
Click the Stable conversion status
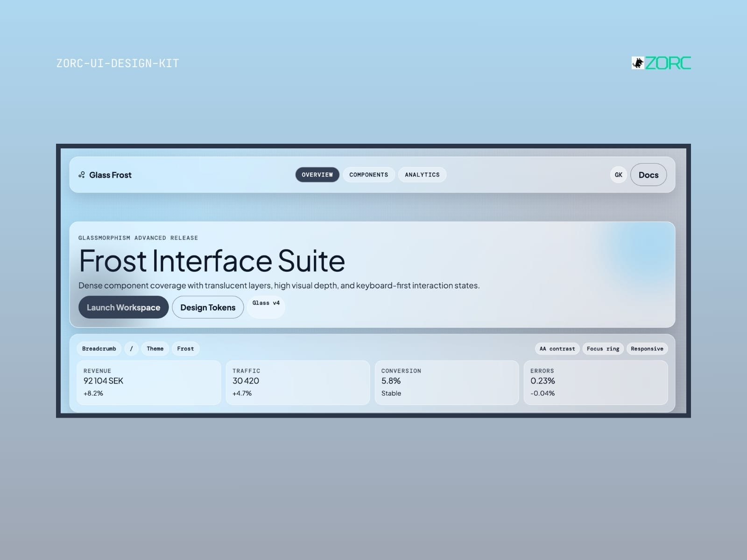391,393
